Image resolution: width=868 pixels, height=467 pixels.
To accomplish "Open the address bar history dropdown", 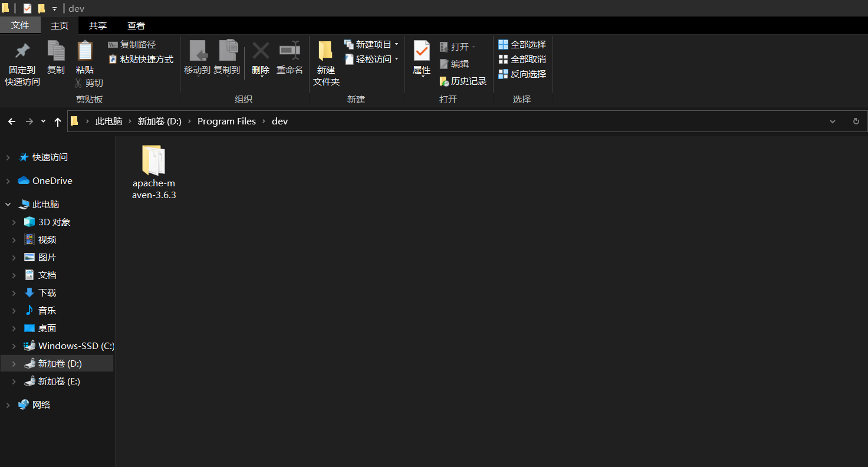I will 833,121.
